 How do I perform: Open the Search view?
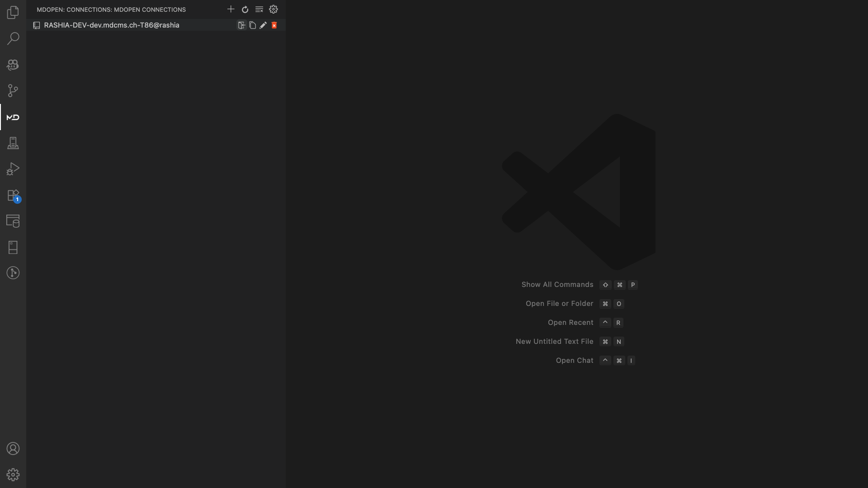click(x=13, y=38)
